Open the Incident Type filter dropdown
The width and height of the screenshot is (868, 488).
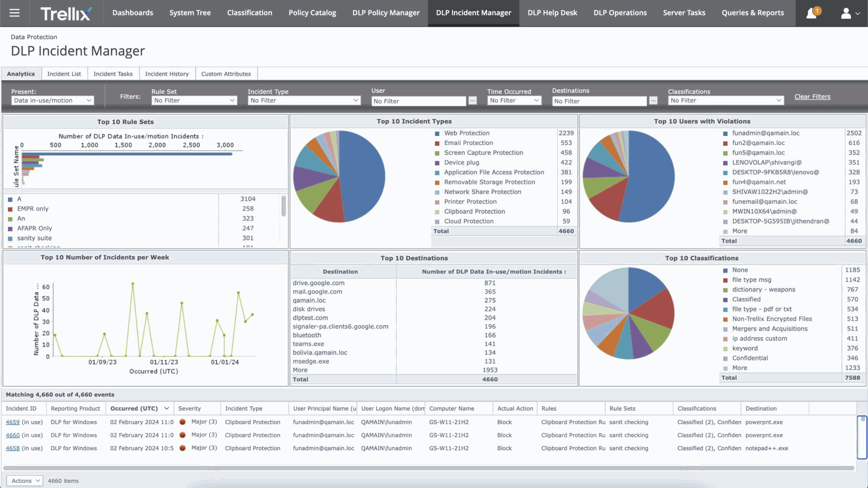coord(304,100)
